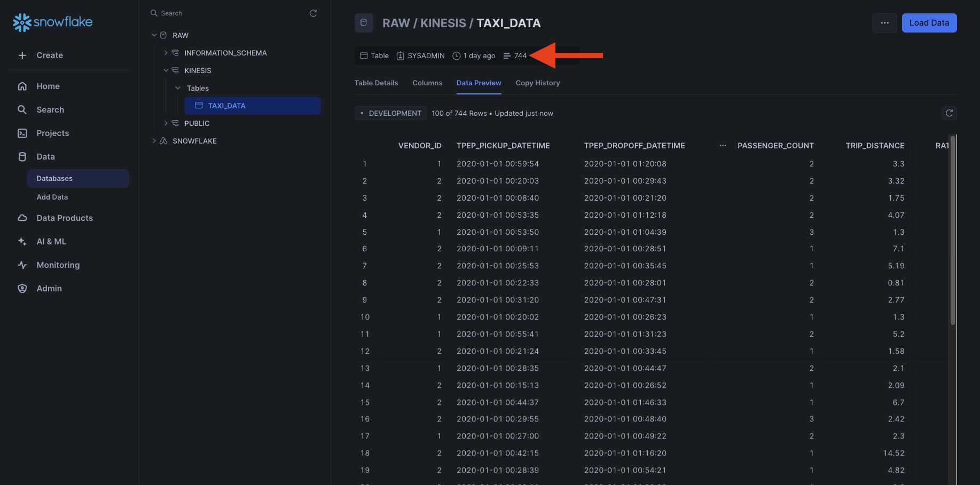The width and height of the screenshot is (980, 485).
Task: Click the Table type icon in header
Action: coord(364,55)
